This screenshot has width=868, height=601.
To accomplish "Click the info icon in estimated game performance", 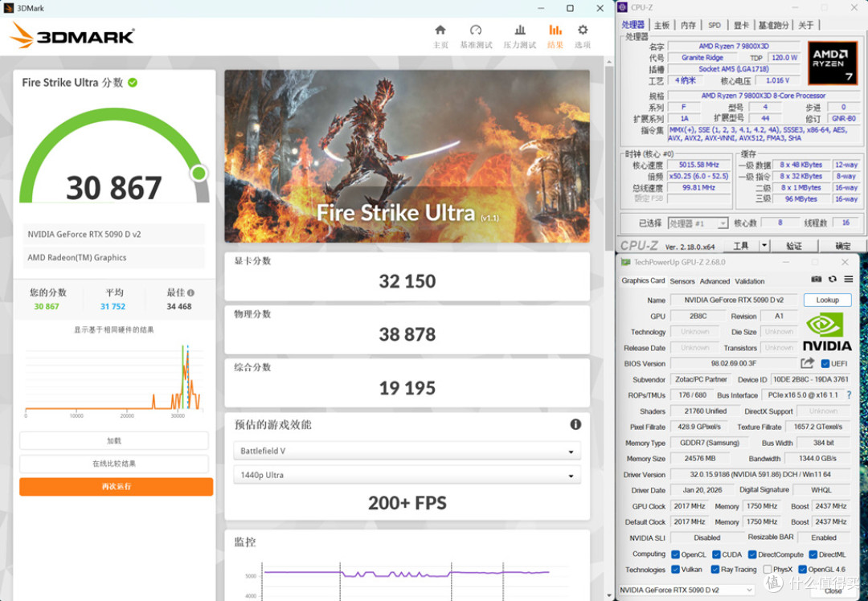I will click(x=575, y=424).
